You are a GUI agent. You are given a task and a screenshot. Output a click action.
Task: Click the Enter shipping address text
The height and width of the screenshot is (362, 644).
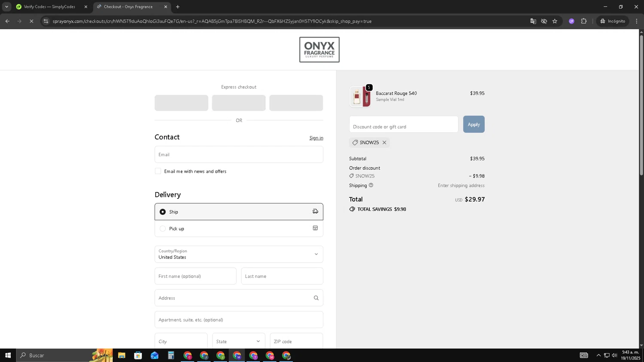461,185
